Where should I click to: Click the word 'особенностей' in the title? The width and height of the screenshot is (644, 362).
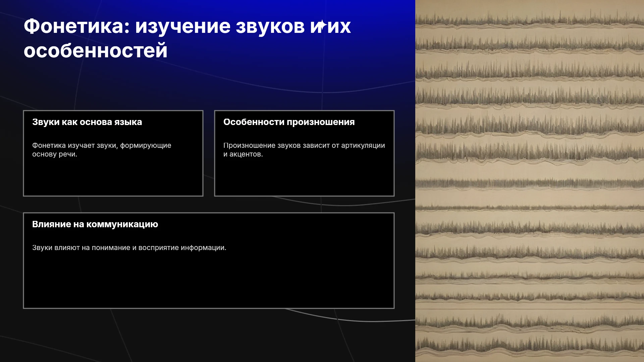point(96,51)
